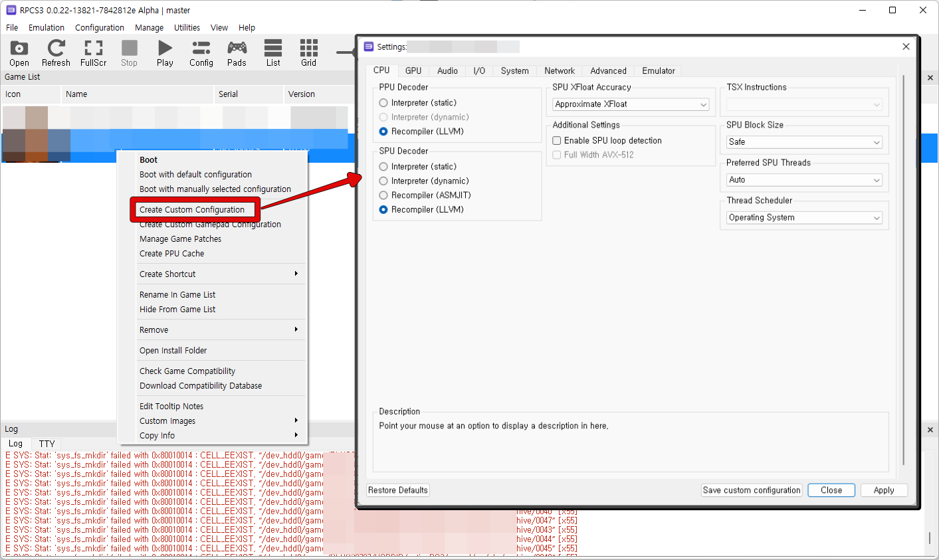
Task: Sort game list by Name column
Action: point(138,94)
